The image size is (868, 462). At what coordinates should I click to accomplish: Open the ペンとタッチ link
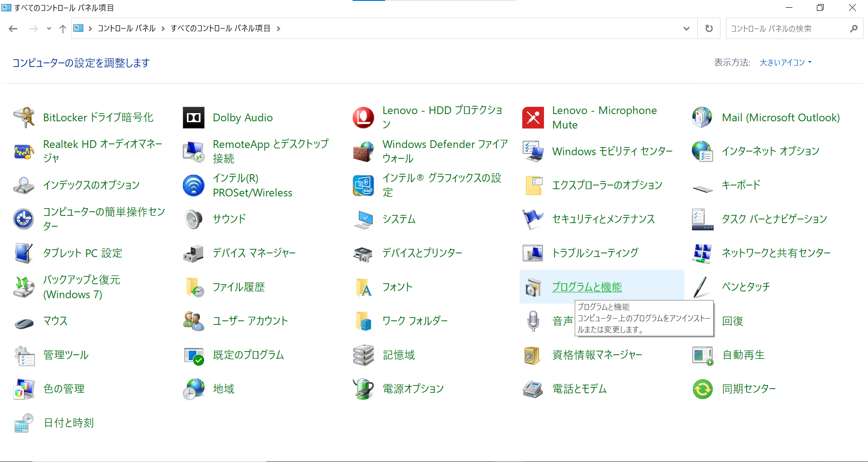click(746, 287)
